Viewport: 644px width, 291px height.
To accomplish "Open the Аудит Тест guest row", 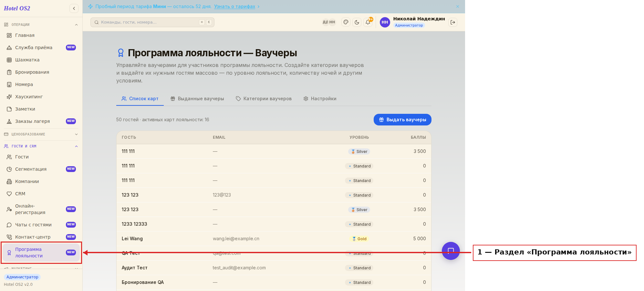I will 274,268.
